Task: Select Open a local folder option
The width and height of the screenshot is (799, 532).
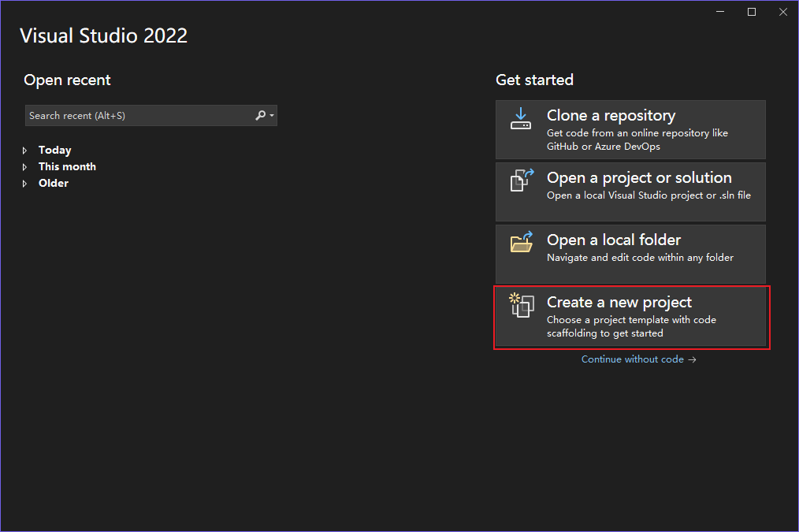Action: [630, 254]
